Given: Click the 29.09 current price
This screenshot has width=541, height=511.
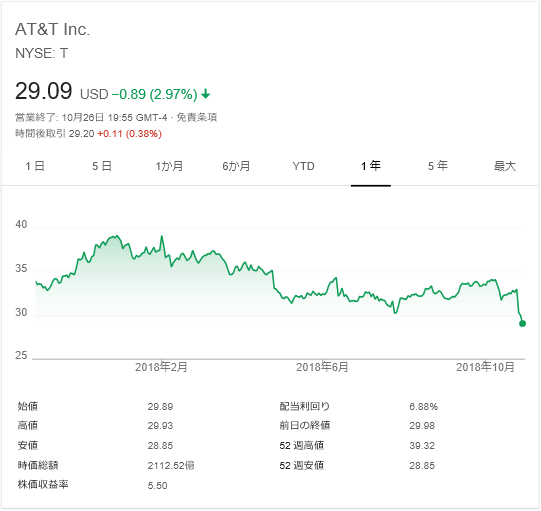Looking at the screenshot, I should (x=43, y=91).
